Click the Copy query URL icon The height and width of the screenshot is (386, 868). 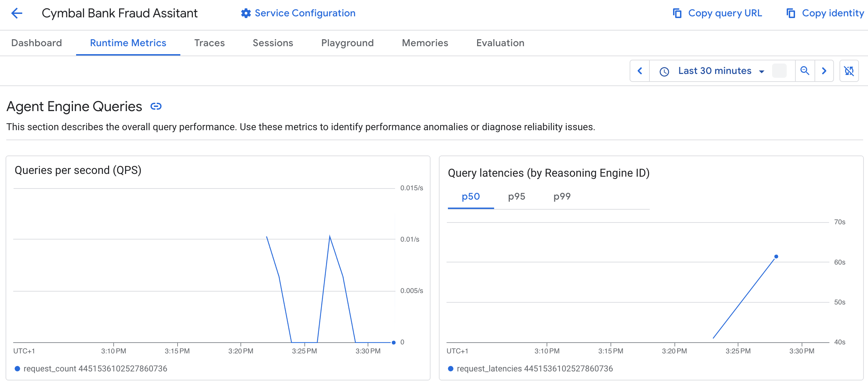[x=677, y=14]
